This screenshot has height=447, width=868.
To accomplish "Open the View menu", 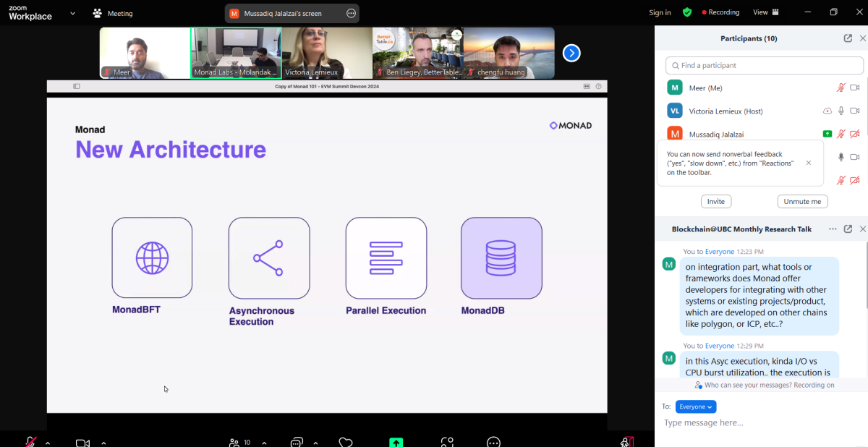I will [x=765, y=12].
